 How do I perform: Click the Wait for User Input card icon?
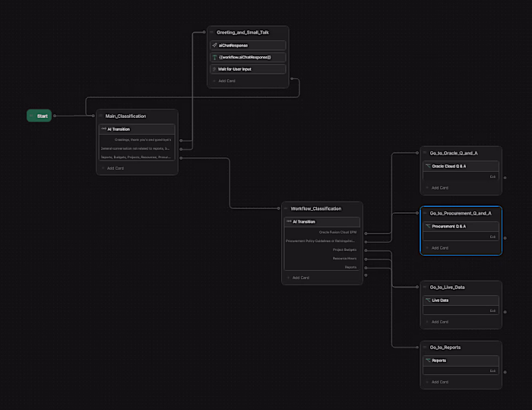coord(214,69)
